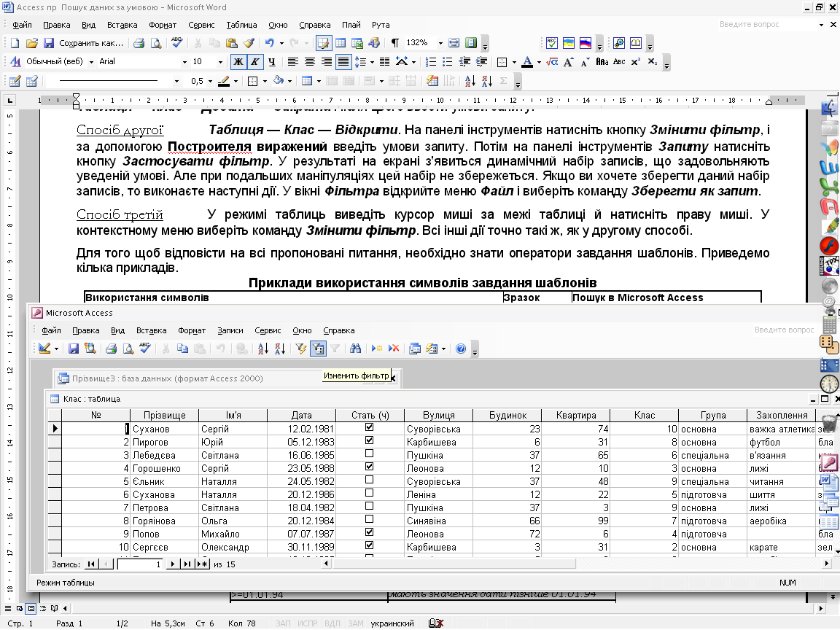Open Access Окно menu
The image size is (840, 630).
pyautogui.click(x=302, y=330)
